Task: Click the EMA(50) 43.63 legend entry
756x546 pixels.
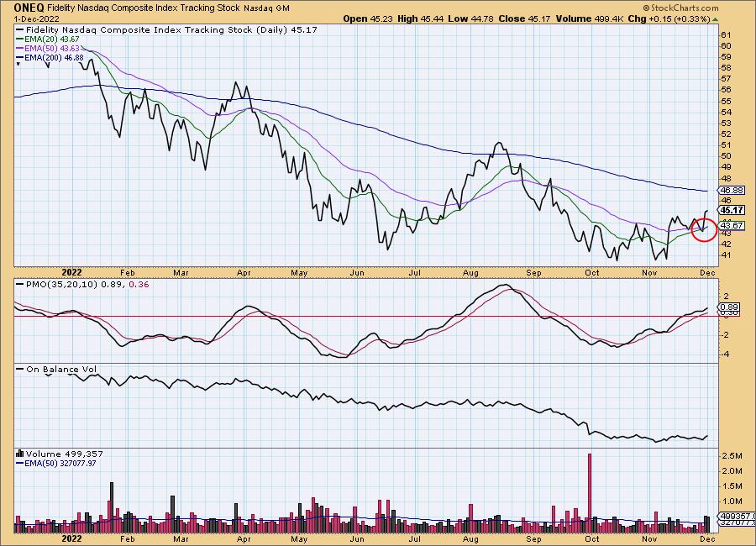Action: (51, 49)
